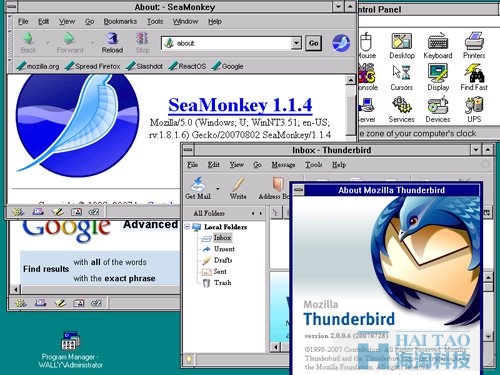
Task: Collapse the Local Folders tree node
Action: point(187,227)
